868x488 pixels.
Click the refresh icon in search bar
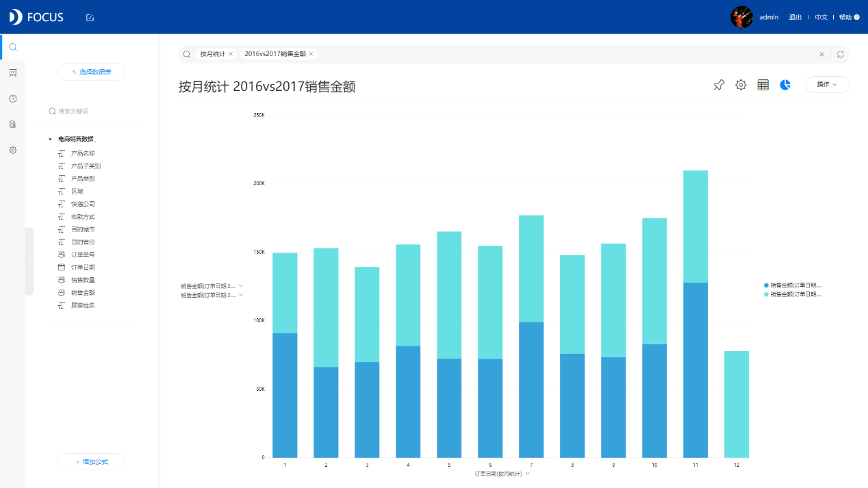pos(841,54)
